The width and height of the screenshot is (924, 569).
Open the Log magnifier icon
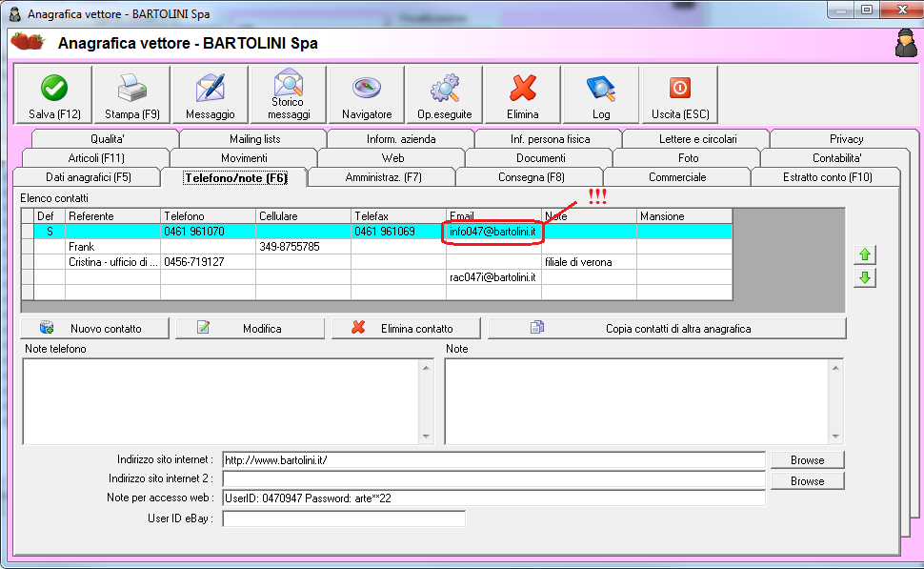point(601,94)
